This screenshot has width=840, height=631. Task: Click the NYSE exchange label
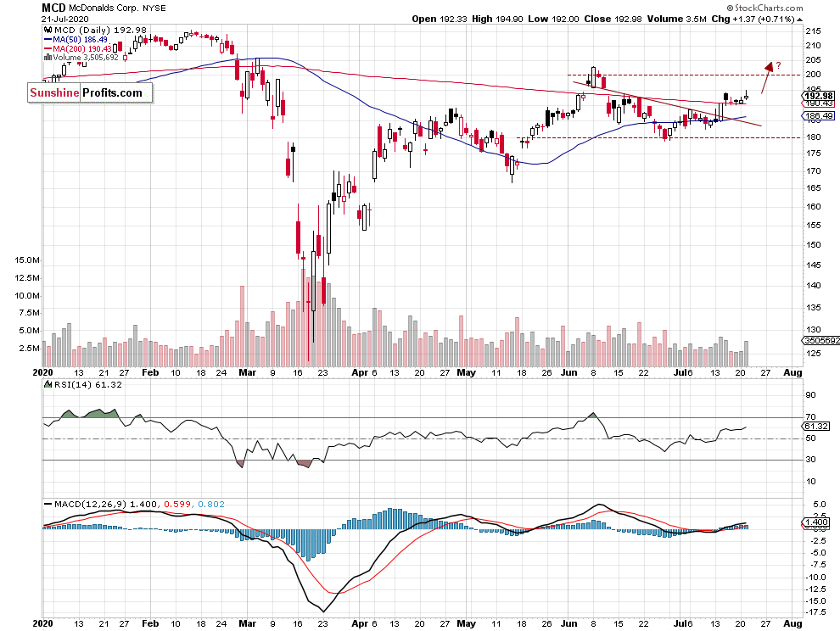[154, 8]
